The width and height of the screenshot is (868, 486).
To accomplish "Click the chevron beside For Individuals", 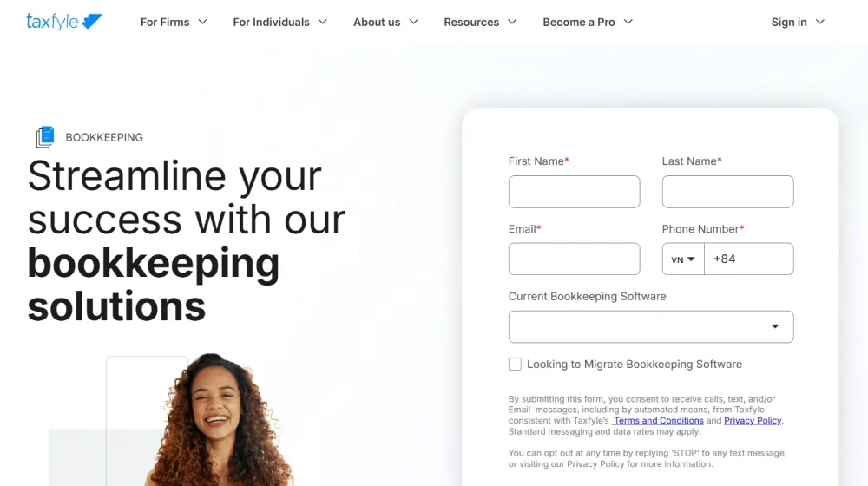I will point(323,22).
